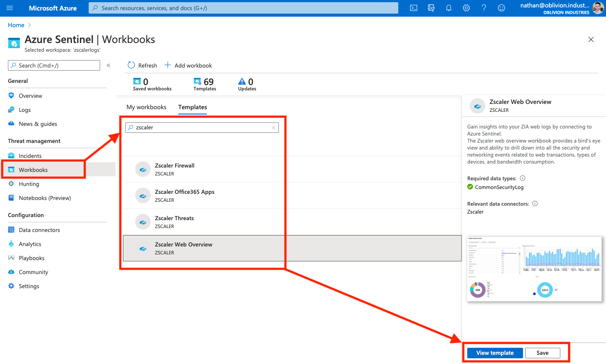Open the Workbooks preview thumbnail
Image resolution: width=606 pixels, height=364 pixels.
tap(534, 269)
